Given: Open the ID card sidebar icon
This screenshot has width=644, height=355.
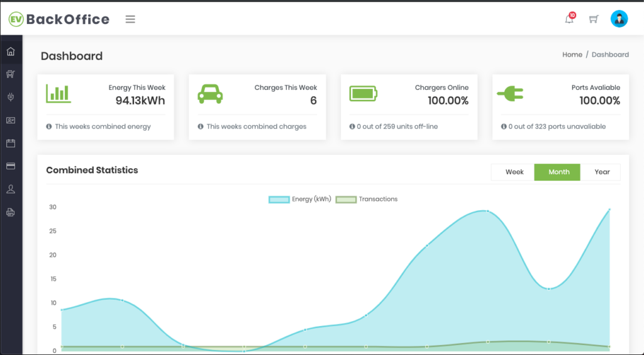Looking at the screenshot, I should pos(11,120).
